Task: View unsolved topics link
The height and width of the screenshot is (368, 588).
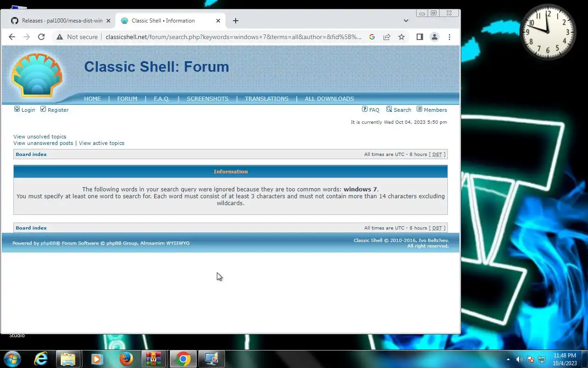Action: pyautogui.click(x=40, y=137)
